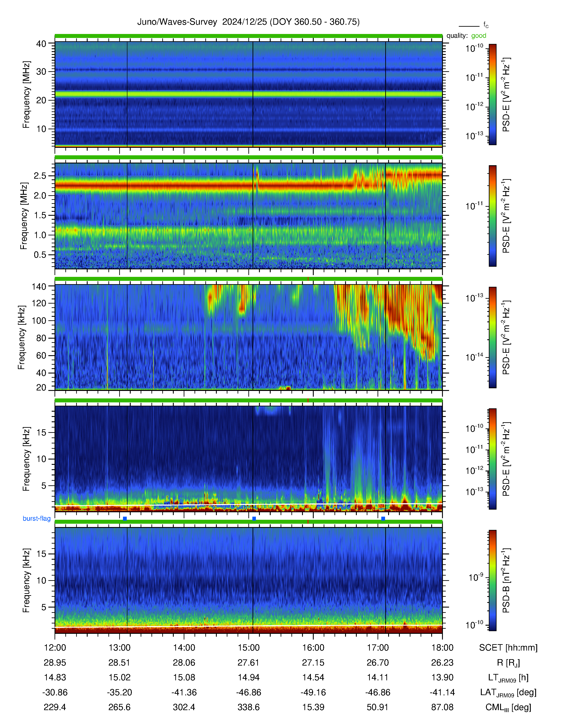
Task: Click the red quality marker above 140 kHz panel
Action: coord(308,279)
